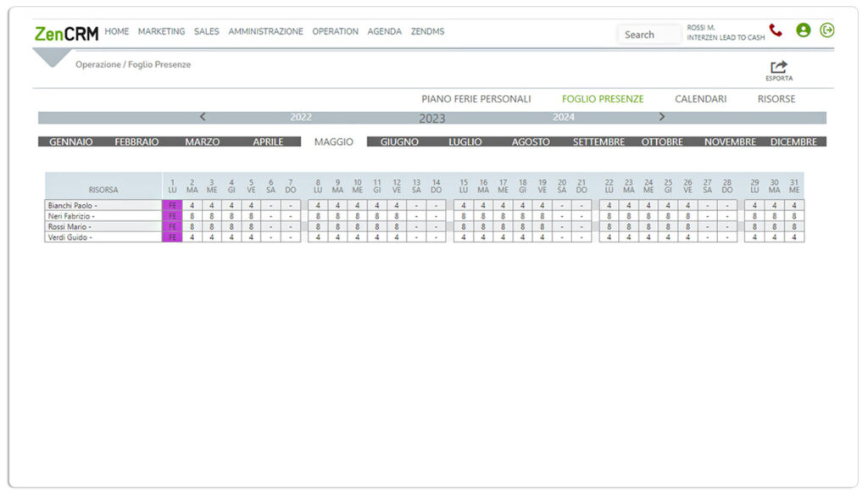Click the right arrow toward year 2024
The height and width of the screenshot is (494, 868).
[662, 117]
